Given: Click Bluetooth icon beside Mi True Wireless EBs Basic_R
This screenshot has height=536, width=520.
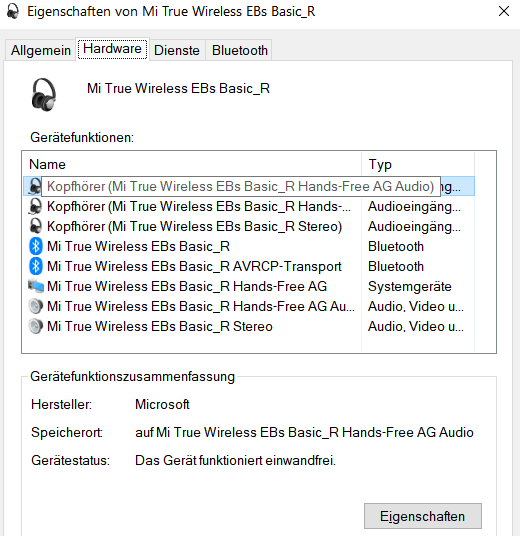Looking at the screenshot, I should [36, 246].
